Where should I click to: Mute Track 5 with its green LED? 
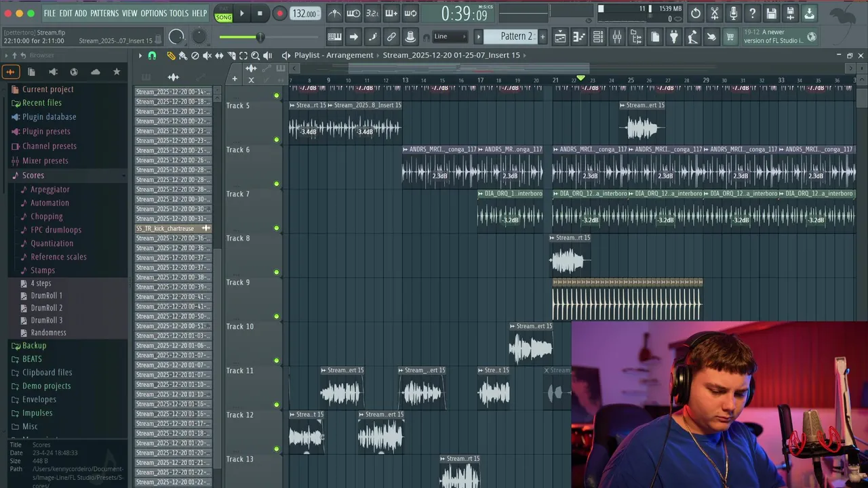276,140
